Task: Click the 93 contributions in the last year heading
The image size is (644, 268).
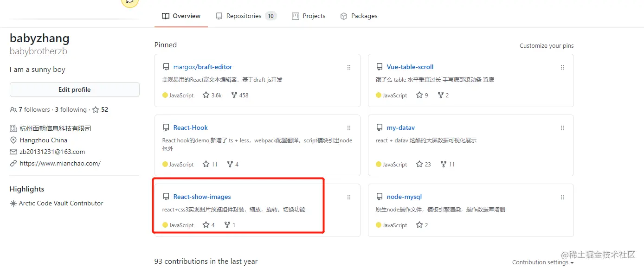Action: (206, 262)
